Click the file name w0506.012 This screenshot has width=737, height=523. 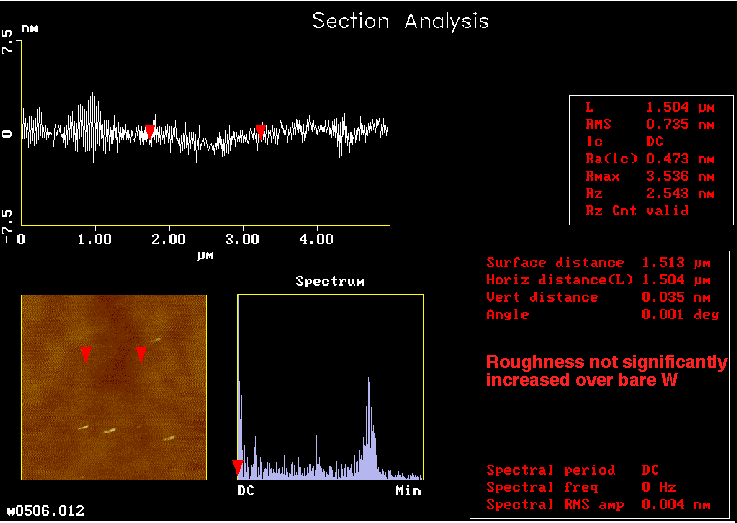[46, 511]
